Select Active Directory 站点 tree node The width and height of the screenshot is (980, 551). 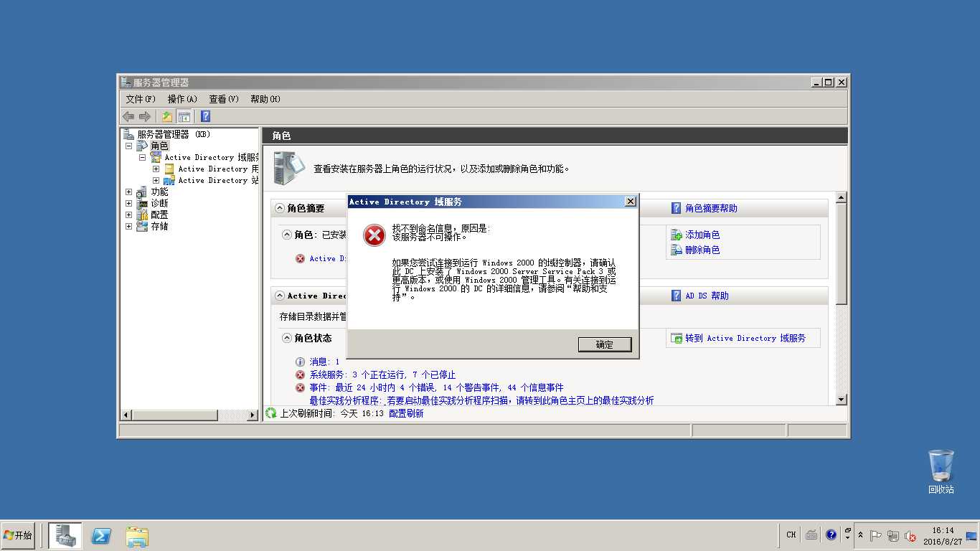click(x=218, y=180)
